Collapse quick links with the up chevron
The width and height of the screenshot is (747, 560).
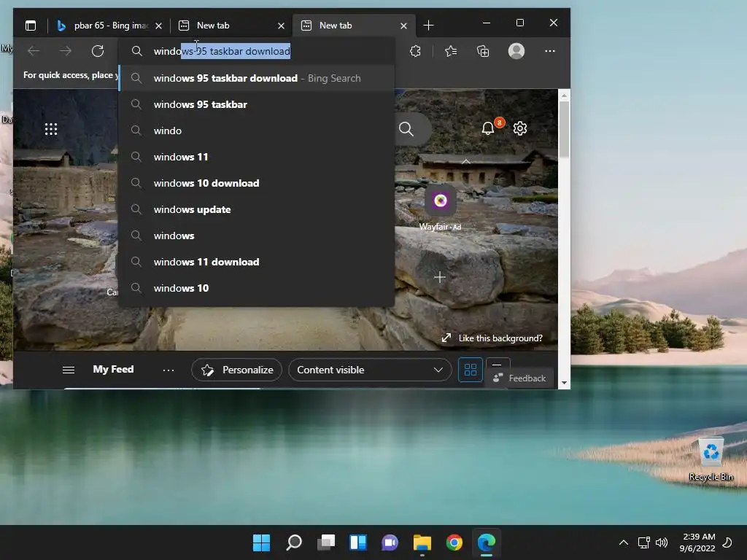click(x=466, y=162)
